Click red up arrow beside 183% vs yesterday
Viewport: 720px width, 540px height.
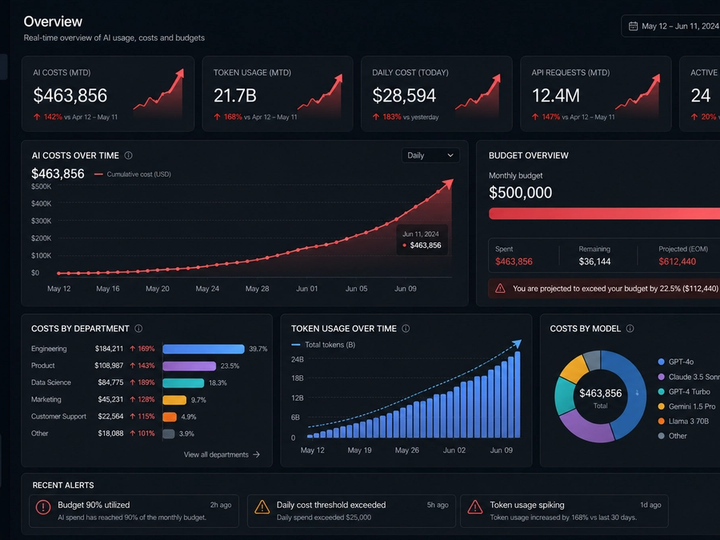(376, 117)
